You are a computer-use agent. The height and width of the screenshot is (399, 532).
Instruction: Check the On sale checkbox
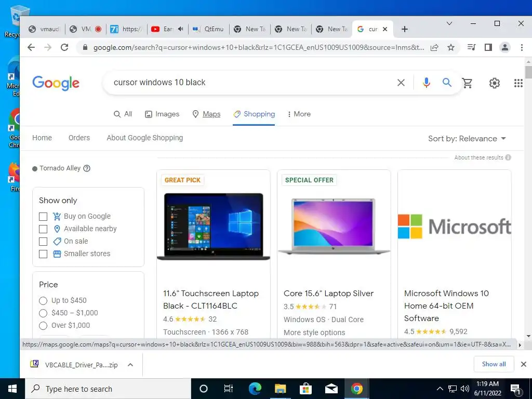coord(43,242)
